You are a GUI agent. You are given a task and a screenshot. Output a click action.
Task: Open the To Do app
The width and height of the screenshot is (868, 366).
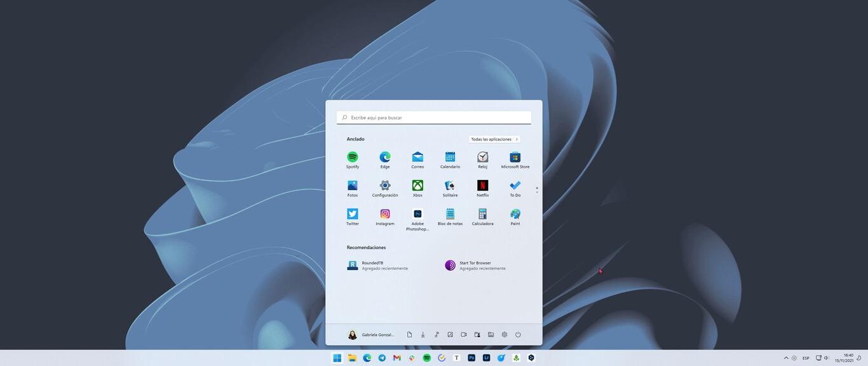click(515, 188)
